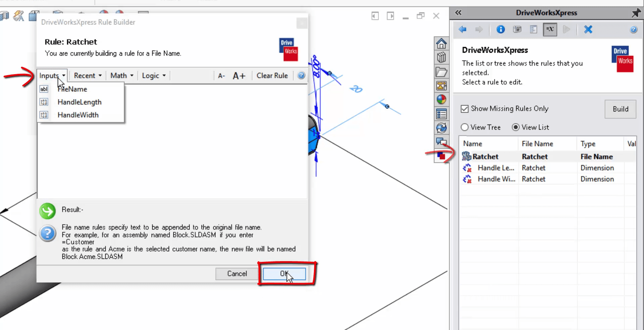Open the Math functions dropdown
The height and width of the screenshot is (330, 644).
(122, 76)
